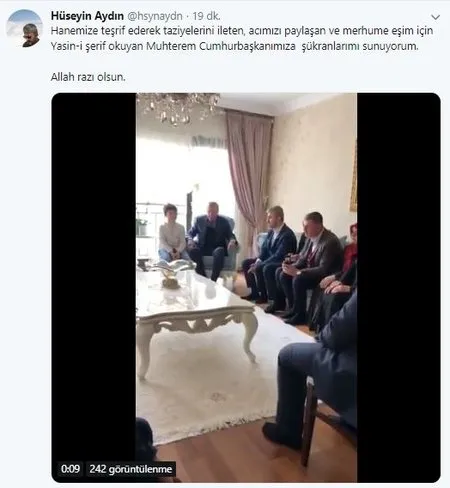Click the 242 görüntülenme view counter
The image size is (450, 488).
131,469
